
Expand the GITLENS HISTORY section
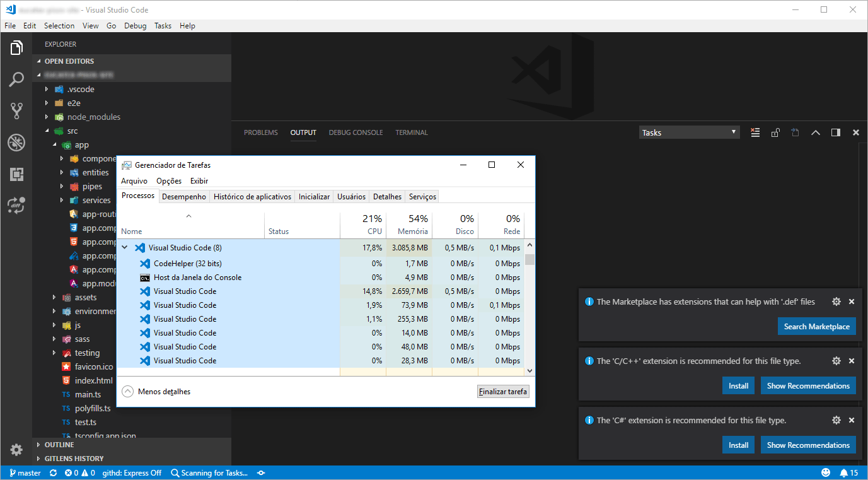click(x=132, y=459)
